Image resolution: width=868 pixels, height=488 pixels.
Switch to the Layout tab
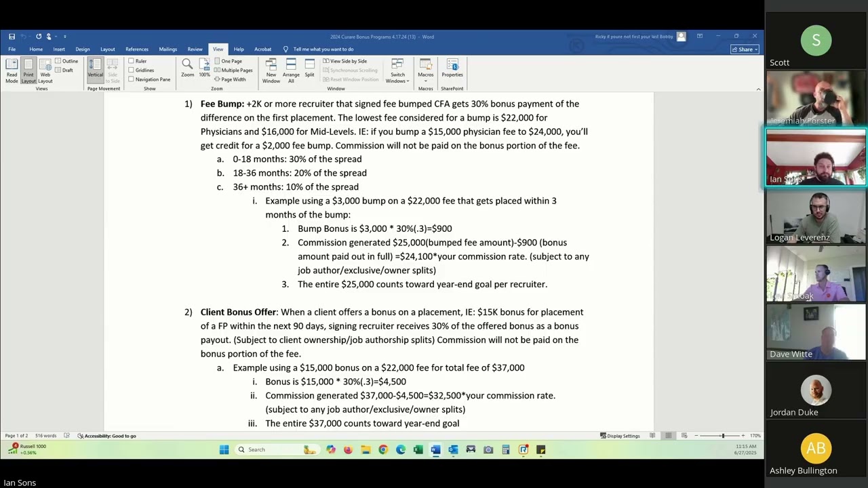pyautogui.click(x=108, y=49)
